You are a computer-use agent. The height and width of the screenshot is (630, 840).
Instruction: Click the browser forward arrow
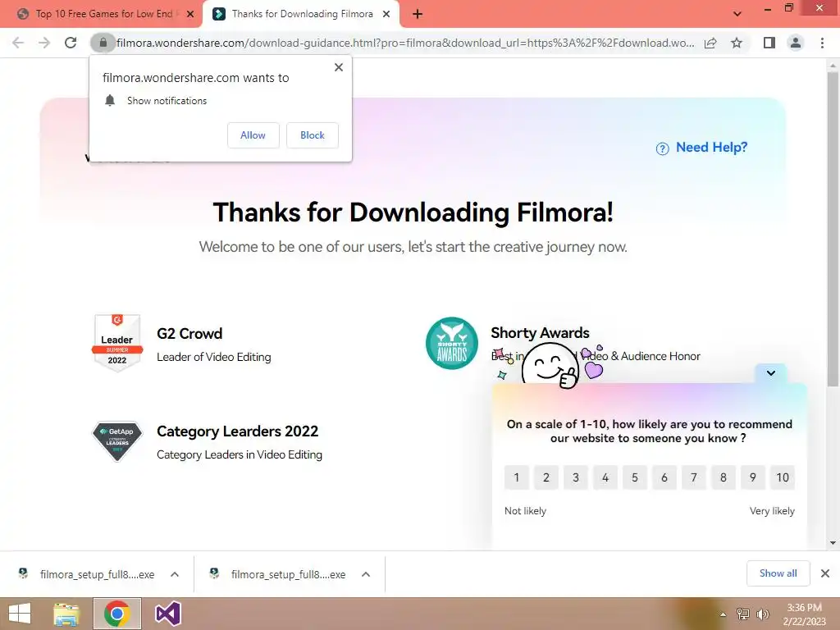click(x=44, y=43)
